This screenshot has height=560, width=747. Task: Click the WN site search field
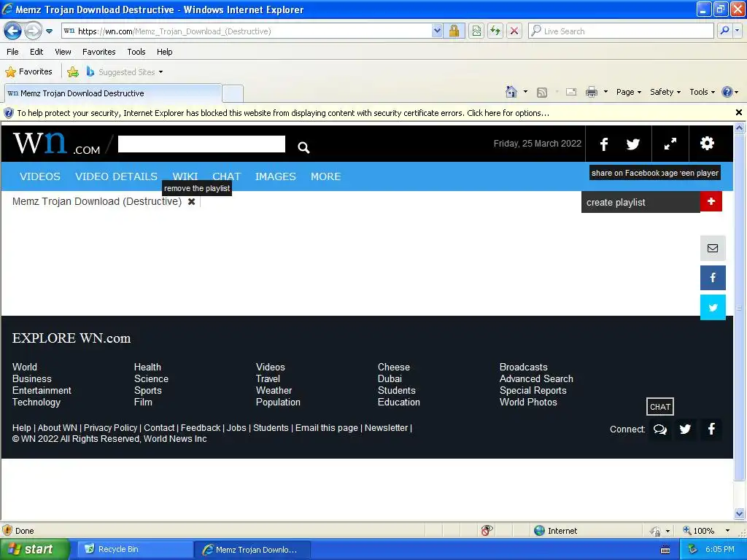pyautogui.click(x=201, y=144)
